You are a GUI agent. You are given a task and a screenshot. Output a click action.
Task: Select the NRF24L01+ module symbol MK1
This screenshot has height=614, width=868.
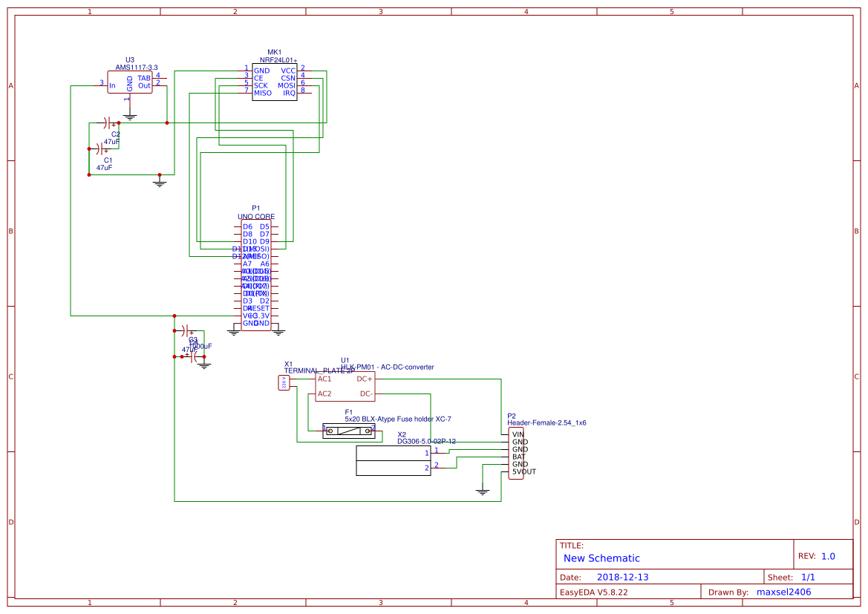tap(275, 82)
